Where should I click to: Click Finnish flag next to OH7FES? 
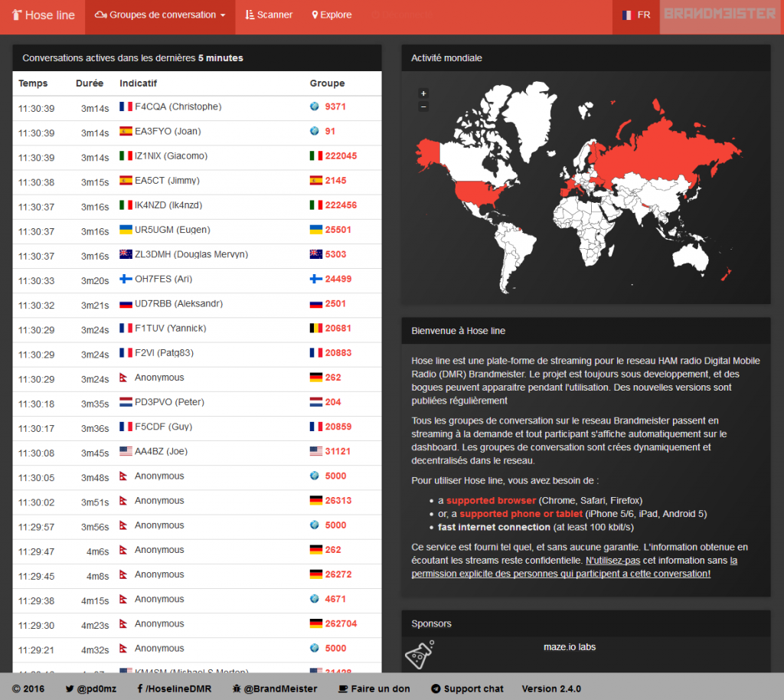(126, 279)
